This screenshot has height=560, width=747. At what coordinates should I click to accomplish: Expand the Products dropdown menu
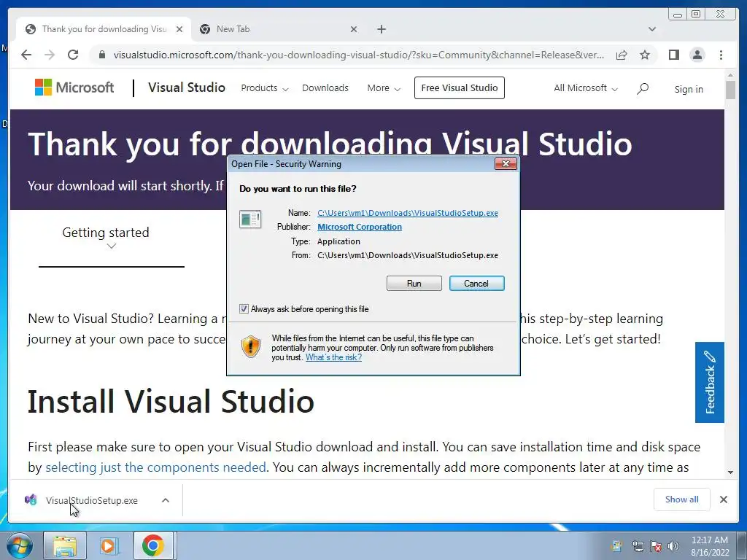[x=264, y=88]
